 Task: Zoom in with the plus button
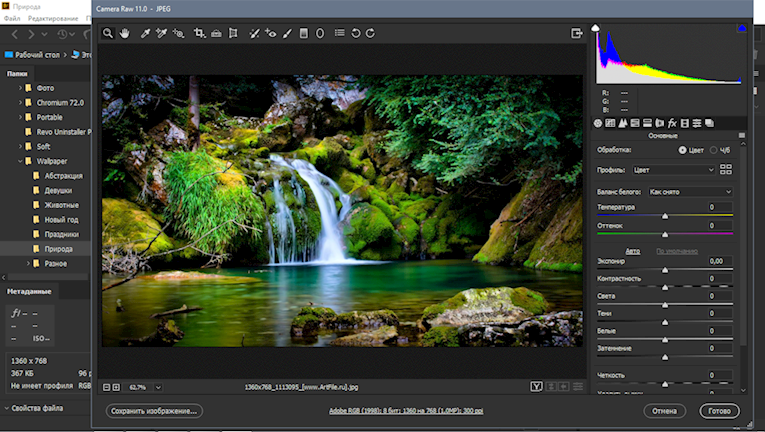coord(116,387)
